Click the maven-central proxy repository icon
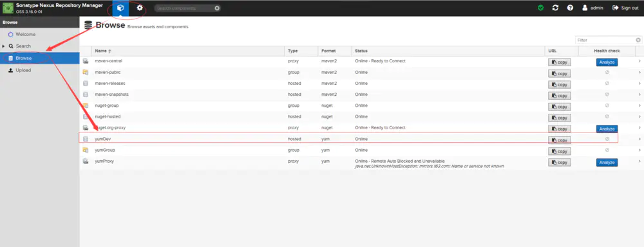Image resolution: width=644 pixels, height=247 pixels. (x=86, y=61)
